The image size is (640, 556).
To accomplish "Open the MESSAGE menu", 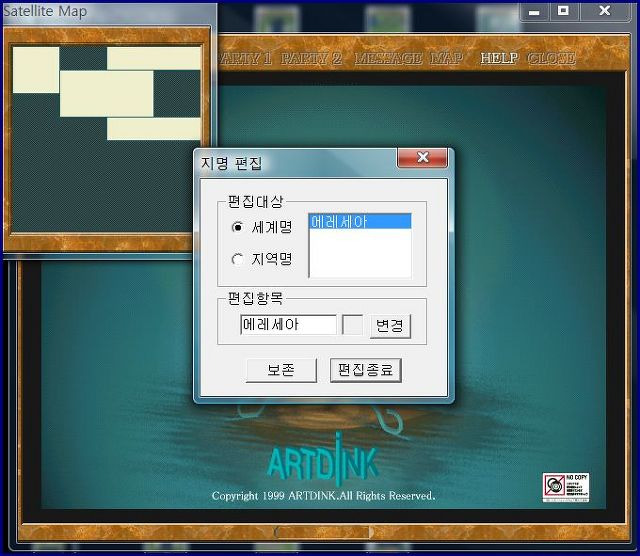I will pos(388,58).
